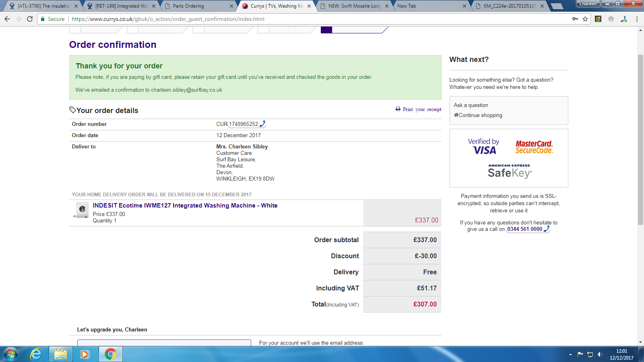Image resolution: width=644 pixels, height=362 pixels.
Task: Click the Print your receipt link
Action: (x=422, y=109)
